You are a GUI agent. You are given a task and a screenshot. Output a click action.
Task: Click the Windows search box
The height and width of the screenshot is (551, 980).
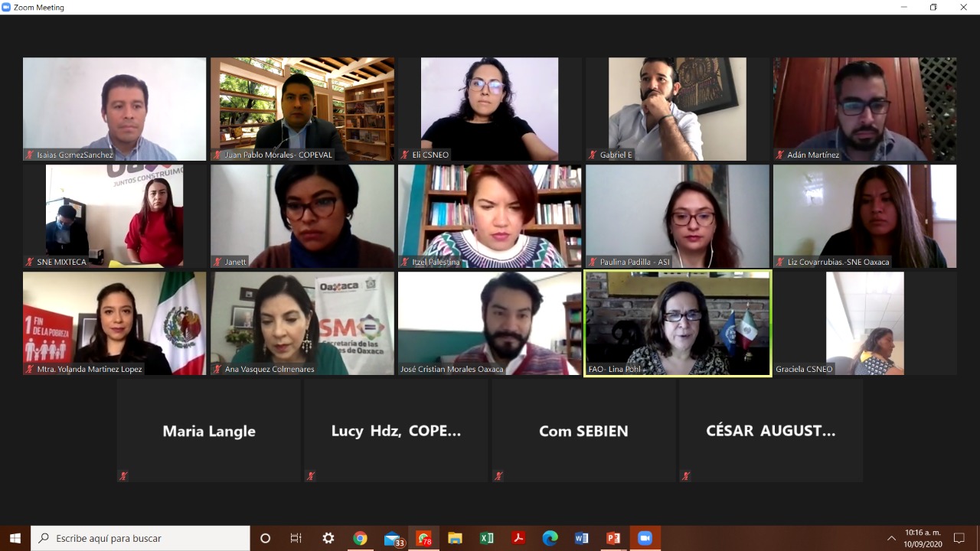[140, 538]
